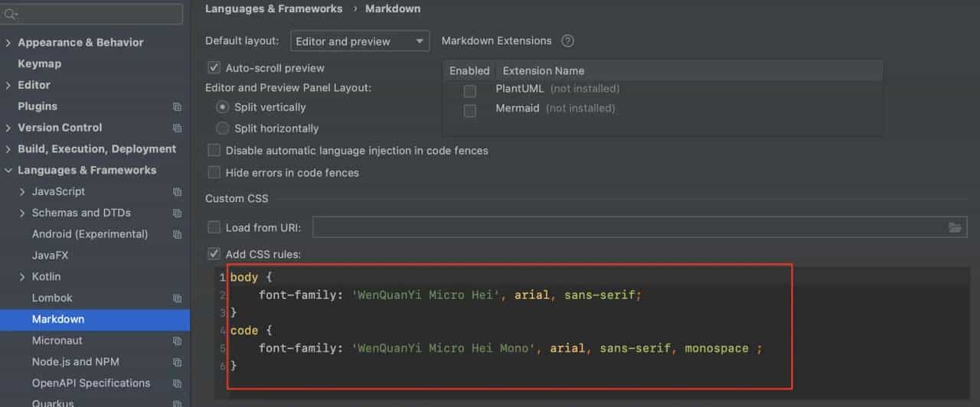
Task: Click the project-level icon beside OpenAPI Specifications
Action: click(177, 383)
